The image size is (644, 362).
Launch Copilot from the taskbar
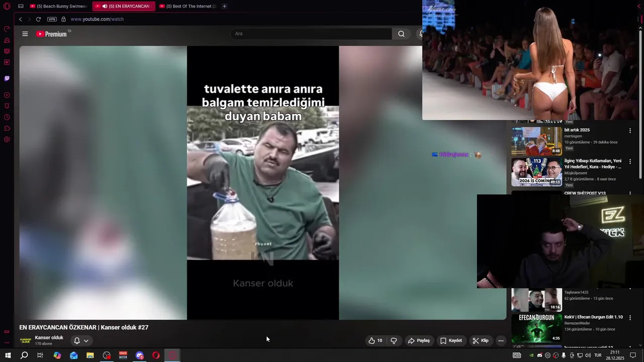[57, 355]
